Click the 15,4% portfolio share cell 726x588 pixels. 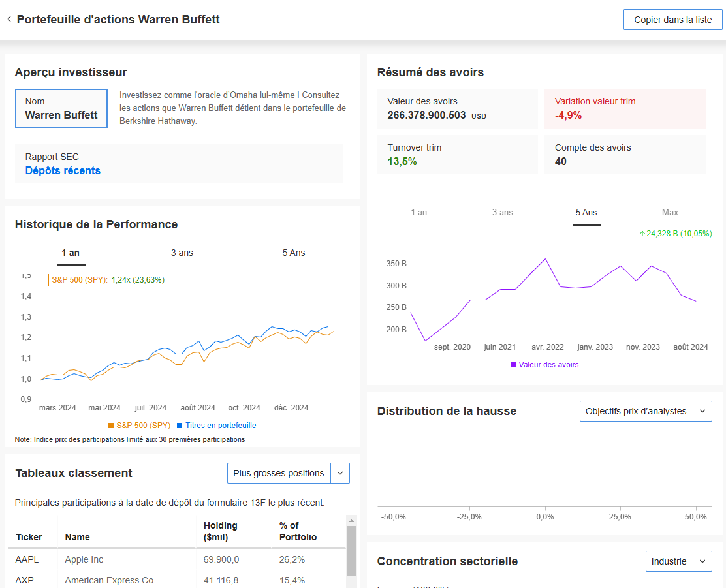[292, 580]
